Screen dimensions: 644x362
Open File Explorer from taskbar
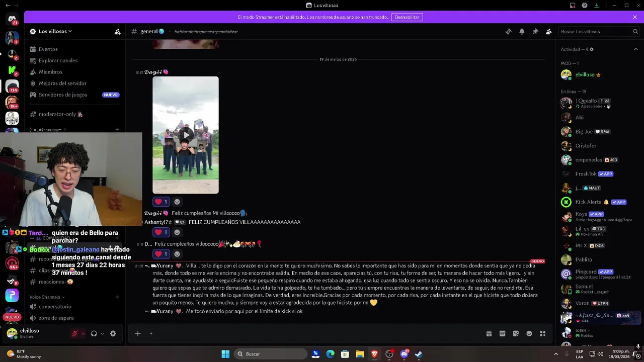tap(360, 354)
